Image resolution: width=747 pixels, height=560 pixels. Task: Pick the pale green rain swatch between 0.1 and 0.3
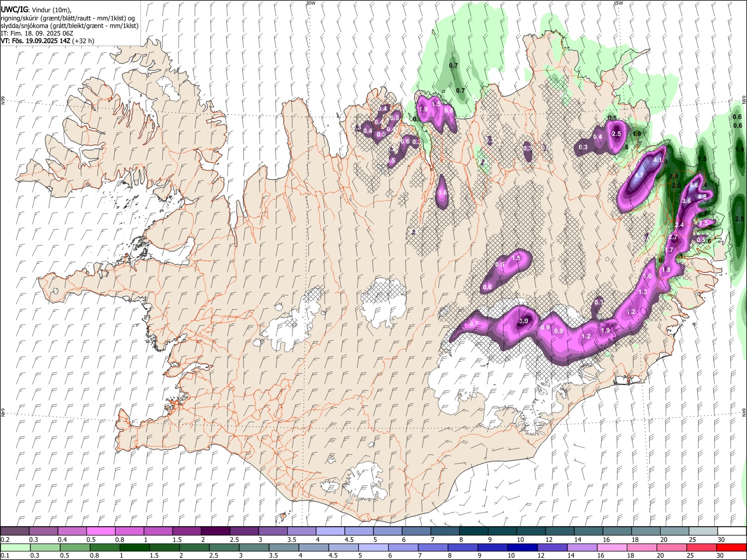15,547
